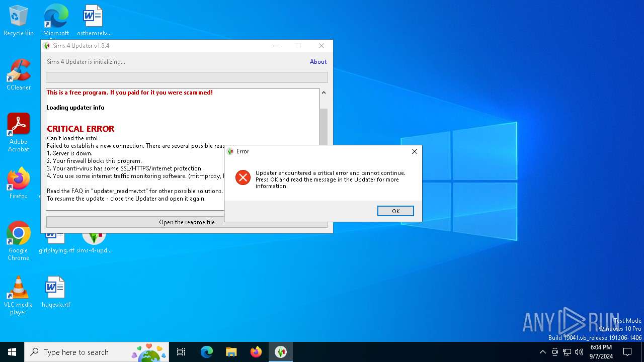644x362 pixels.
Task: Minimize the Sims 4 Updater window
Action: click(276, 46)
